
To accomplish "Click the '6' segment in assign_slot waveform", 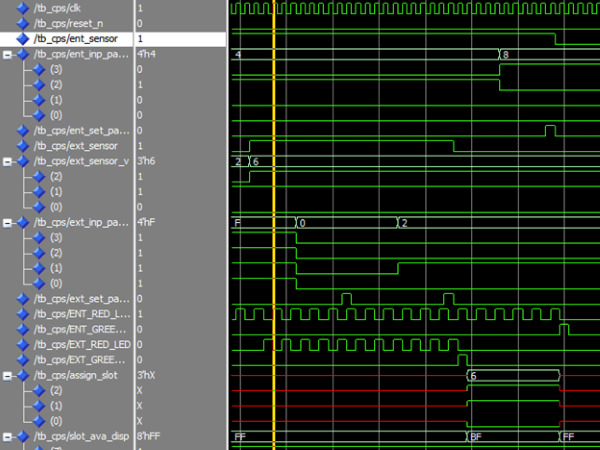I will (x=513, y=376).
